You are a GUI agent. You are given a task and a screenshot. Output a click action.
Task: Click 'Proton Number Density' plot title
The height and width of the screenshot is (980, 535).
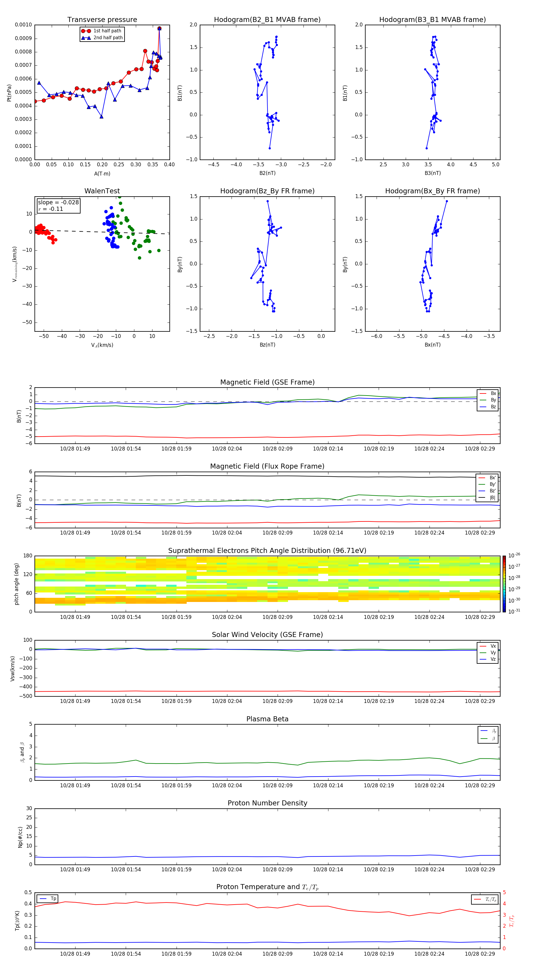coord(267,804)
